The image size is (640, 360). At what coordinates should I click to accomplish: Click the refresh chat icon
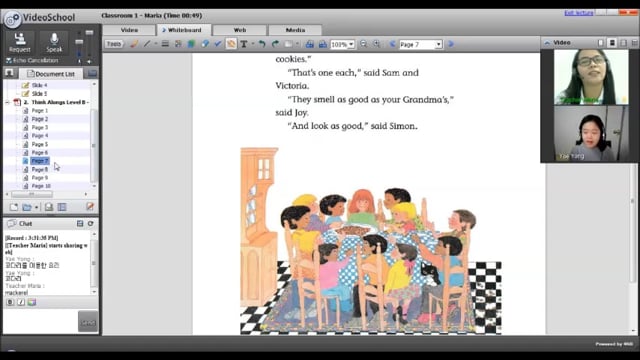click(x=91, y=223)
